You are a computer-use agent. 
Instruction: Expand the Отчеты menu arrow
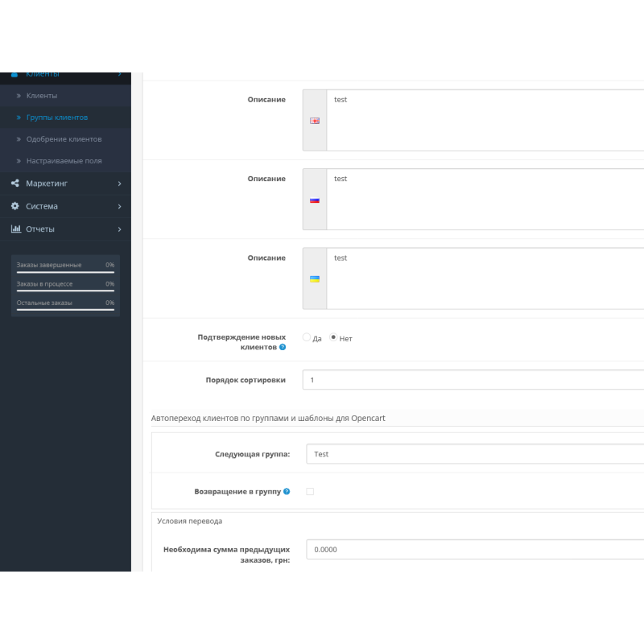tap(119, 229)
